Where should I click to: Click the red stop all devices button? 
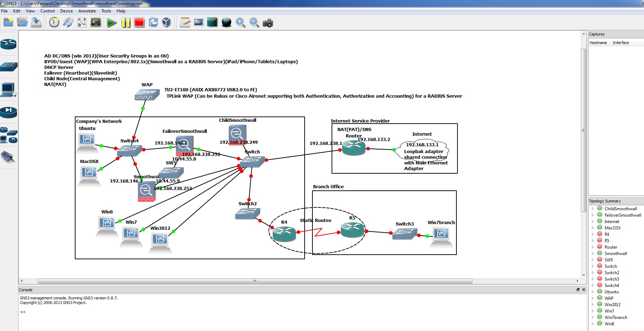coord(139,23)
